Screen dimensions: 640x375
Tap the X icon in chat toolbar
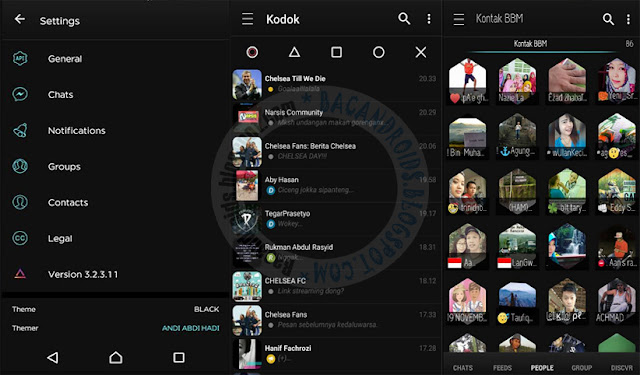(421, 52)
